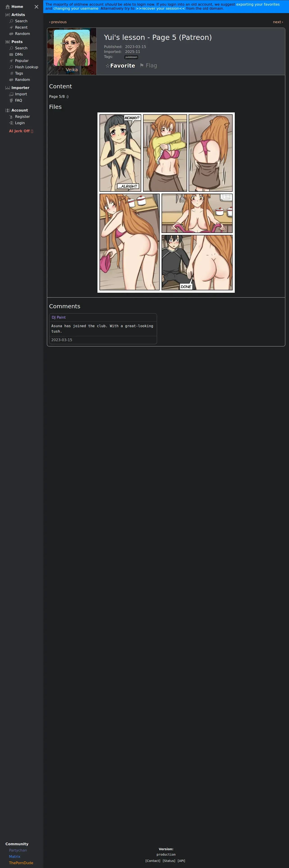The width and height of the screenshot is (289, 868).
Task: Click the Home house icon
Action: (8, 7)
